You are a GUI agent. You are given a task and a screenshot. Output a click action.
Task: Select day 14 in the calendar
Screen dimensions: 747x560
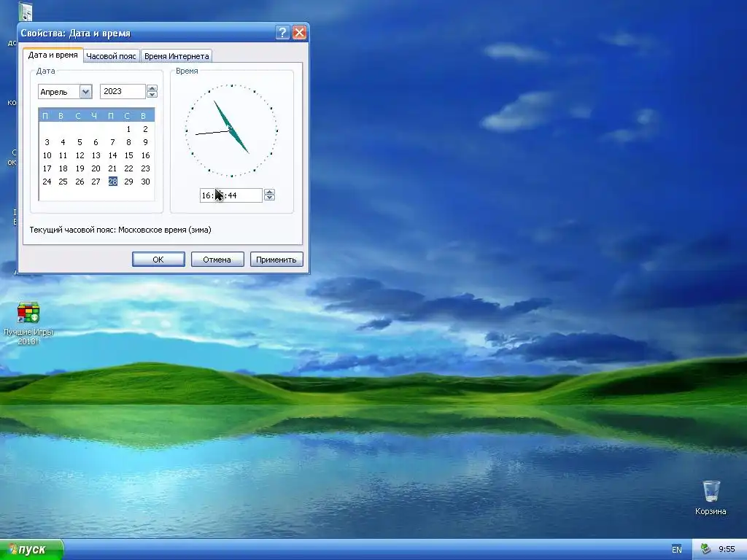[112, 155]
